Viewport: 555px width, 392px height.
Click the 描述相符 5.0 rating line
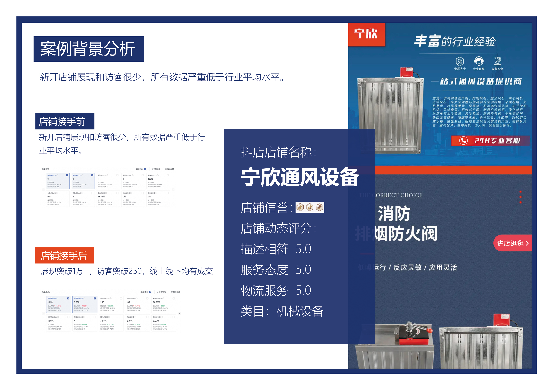(276, 249)
